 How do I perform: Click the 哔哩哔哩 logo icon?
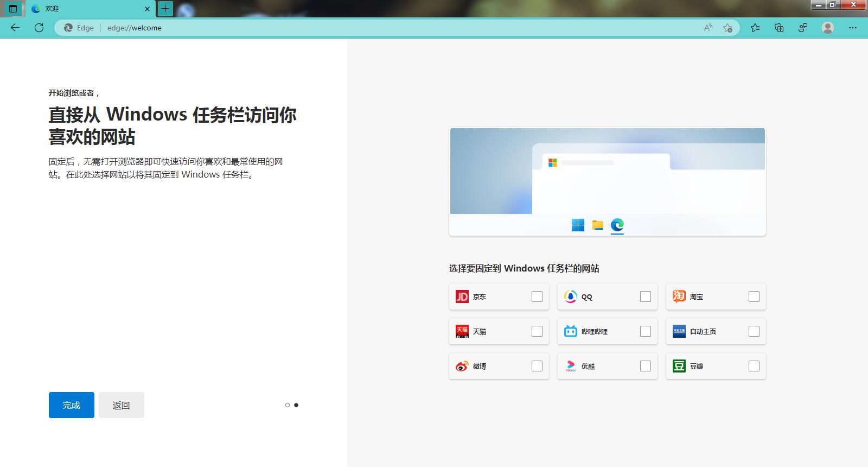[571, 331]
